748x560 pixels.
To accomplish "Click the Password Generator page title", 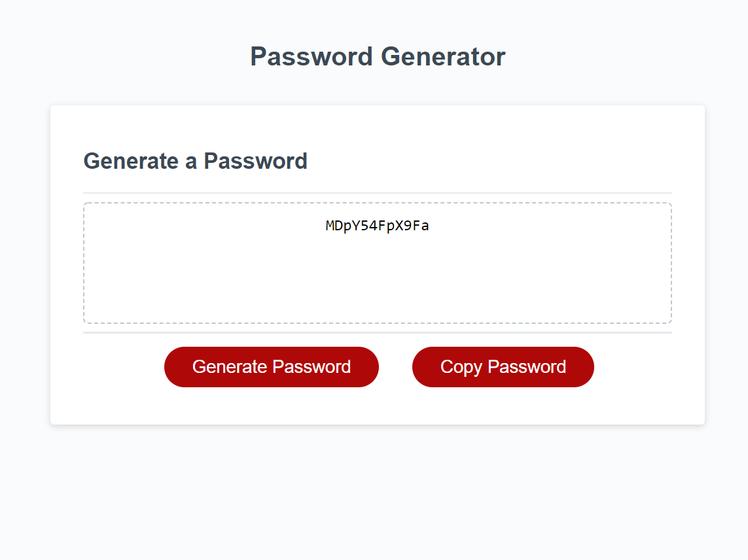I will (x=377, y=57).
